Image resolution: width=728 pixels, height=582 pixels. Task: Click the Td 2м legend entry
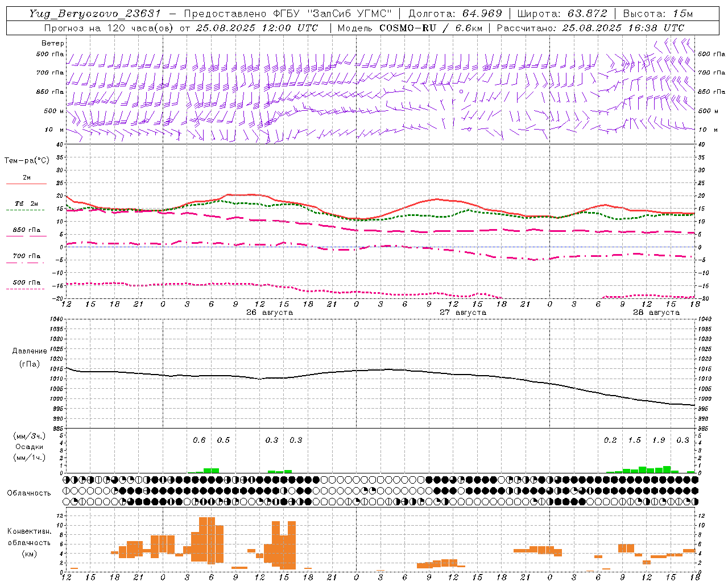[x=26, y=203]
